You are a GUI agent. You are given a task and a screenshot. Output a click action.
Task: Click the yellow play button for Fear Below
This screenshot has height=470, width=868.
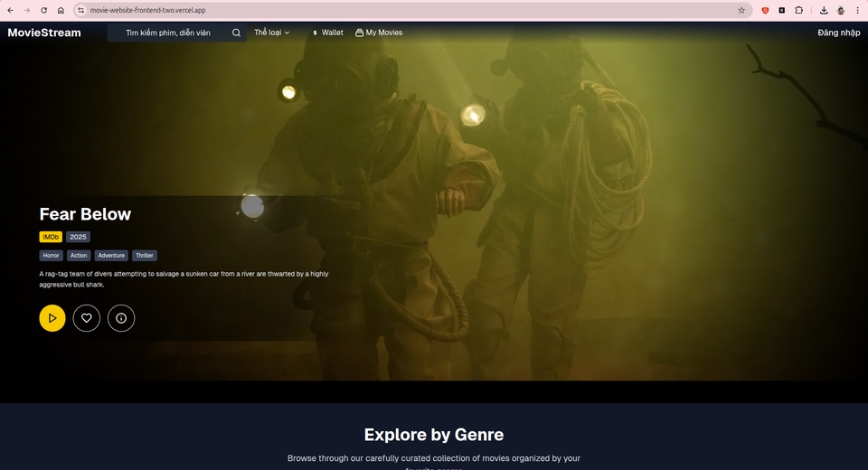(x=52, y=318)
